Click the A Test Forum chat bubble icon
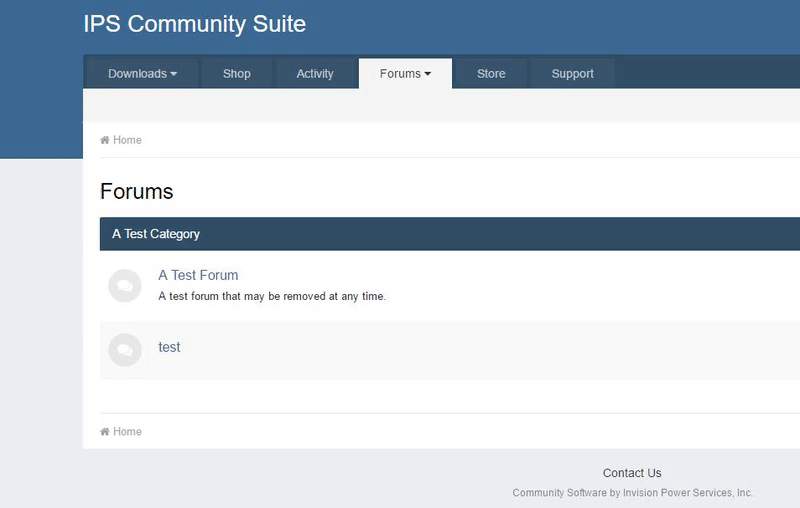The height and width of the screenshot is (508, 800). (x=125, y=286)
